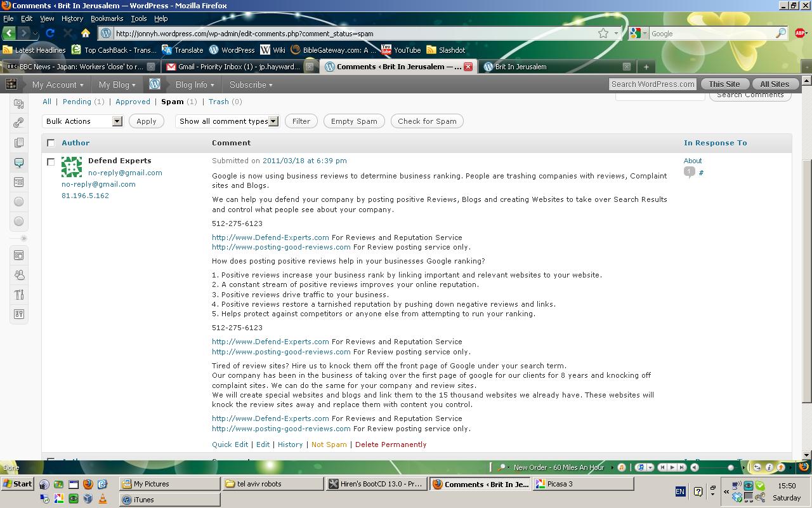The image size is (812, 508).
Task: Open the Users icon in the sidebar
Action: tap(18, 275)
